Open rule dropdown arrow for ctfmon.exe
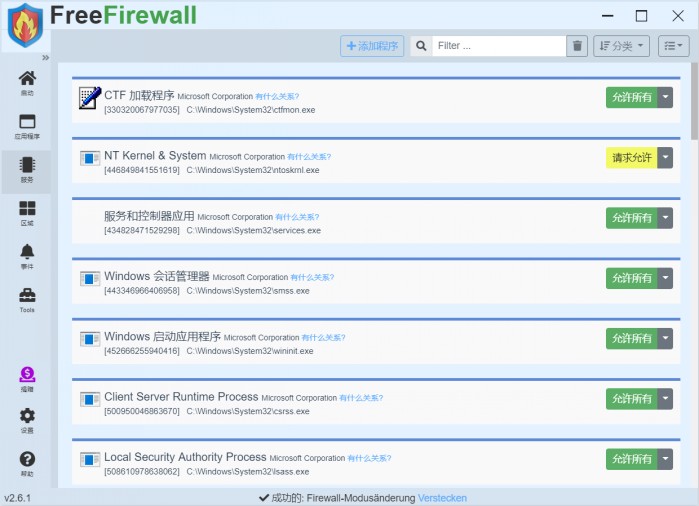 pos(665,97)
